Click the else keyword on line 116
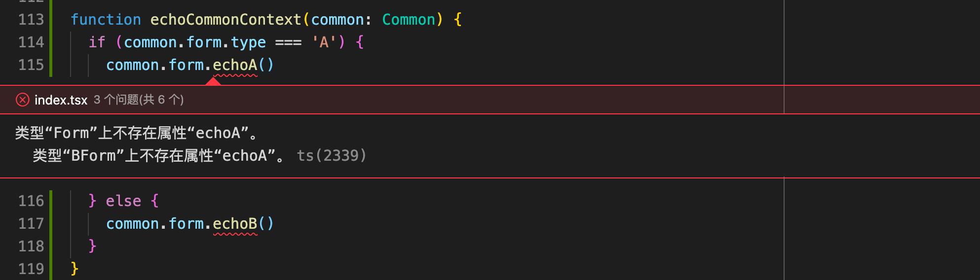Screen dimensions: 980x280 pyautogui.click(x=123, y=201)
